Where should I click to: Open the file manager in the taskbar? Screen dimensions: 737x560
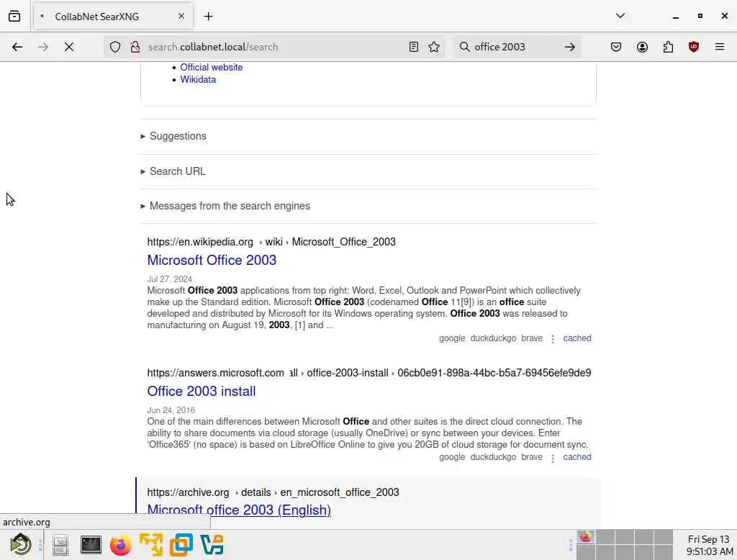(60, 545)
